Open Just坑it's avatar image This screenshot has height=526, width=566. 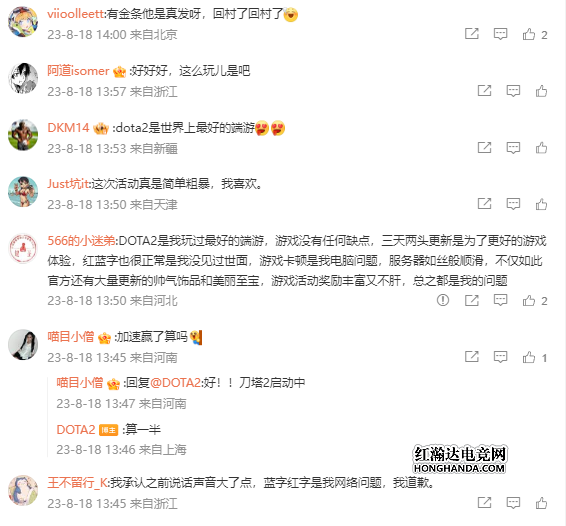tap(23, 192)
